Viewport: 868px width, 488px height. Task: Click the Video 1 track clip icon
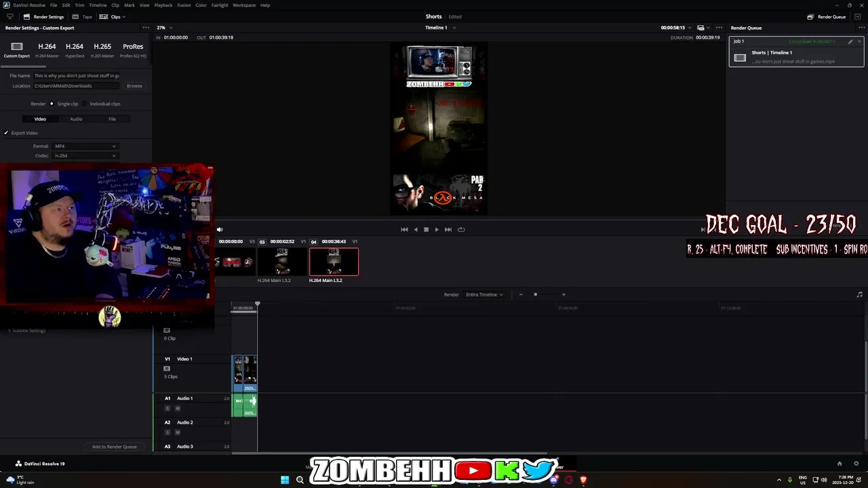[x=167, y=368]
